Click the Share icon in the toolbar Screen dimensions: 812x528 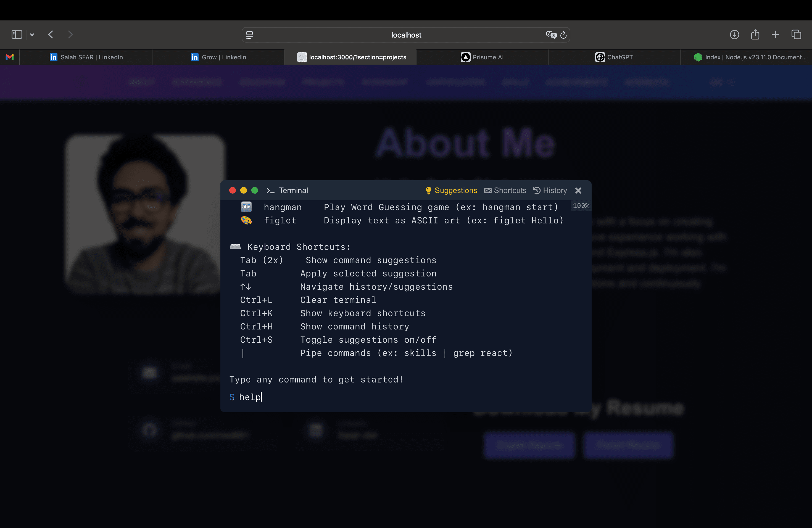pos(755,35)
